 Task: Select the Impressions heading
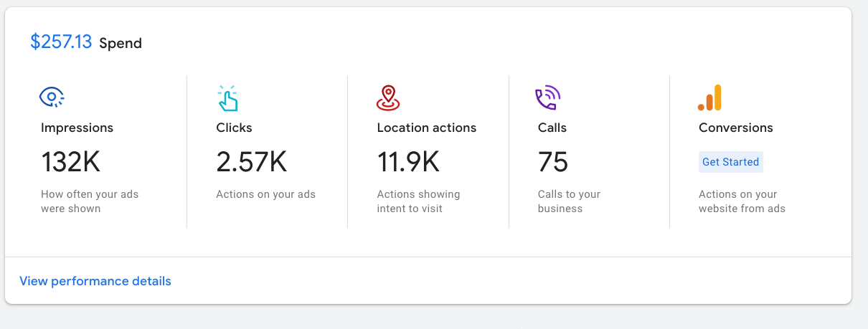click(77, 128)
